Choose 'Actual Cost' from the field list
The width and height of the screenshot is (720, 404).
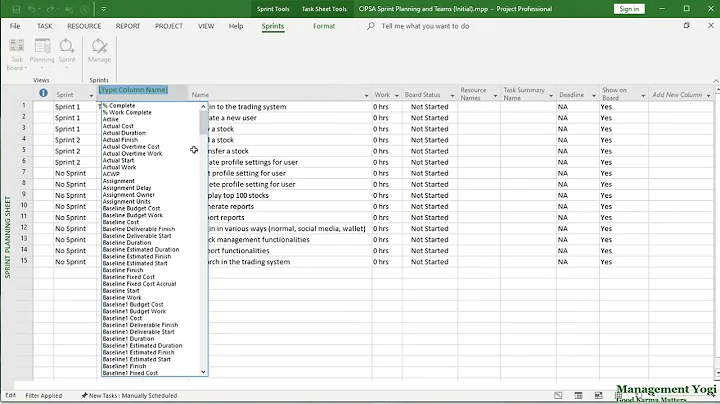click(118, 126)
